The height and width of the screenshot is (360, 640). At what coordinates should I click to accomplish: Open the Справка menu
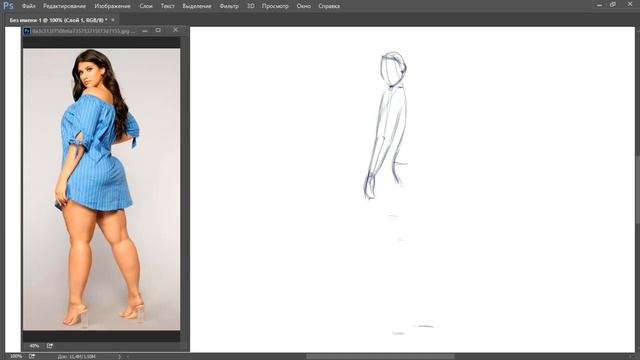click(x=329, y=6)
